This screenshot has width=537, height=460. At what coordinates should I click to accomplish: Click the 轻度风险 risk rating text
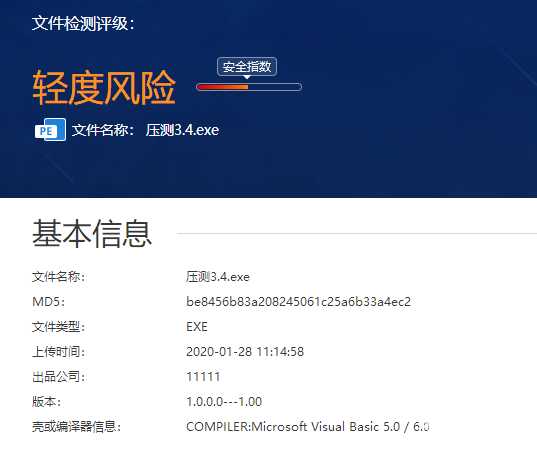click(104, 88)
